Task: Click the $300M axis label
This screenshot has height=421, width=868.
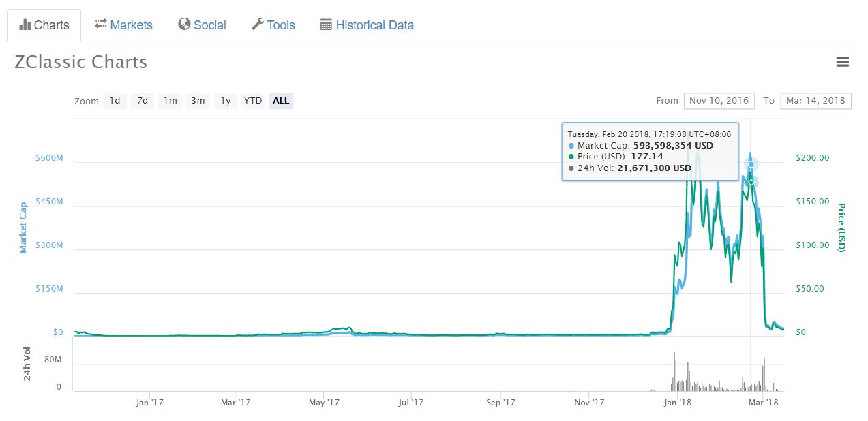Action: coord(49,245)
